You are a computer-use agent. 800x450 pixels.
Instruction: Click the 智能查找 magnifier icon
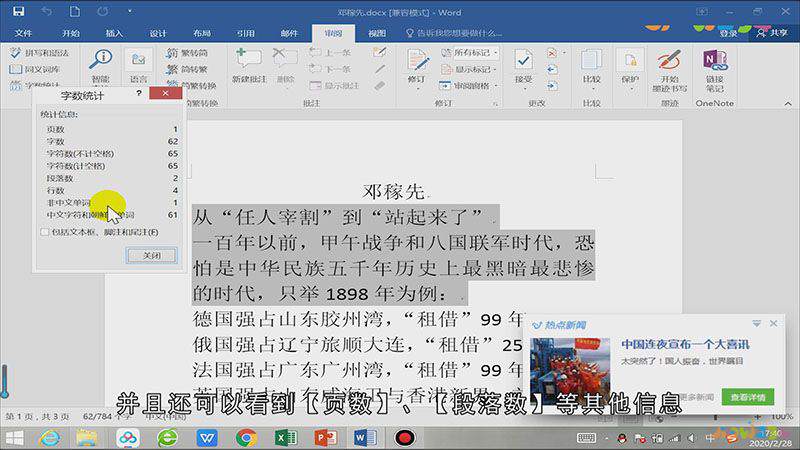[x=101, y=59]
